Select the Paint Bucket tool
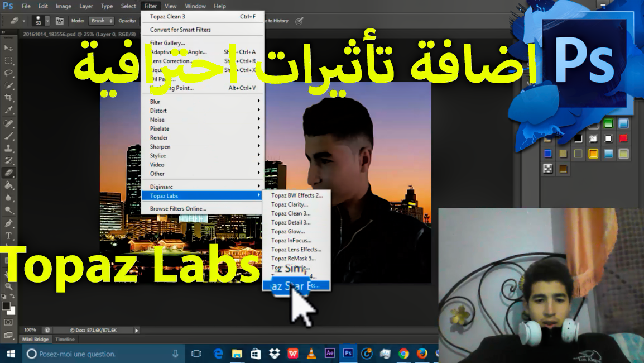This screenshot has height=363, width=644. coord(8,185)
